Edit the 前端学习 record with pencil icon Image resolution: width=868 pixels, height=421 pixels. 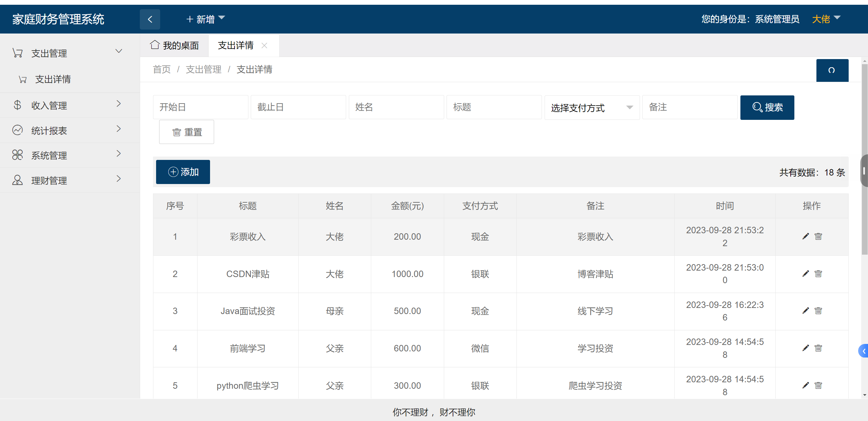(805, 348)
